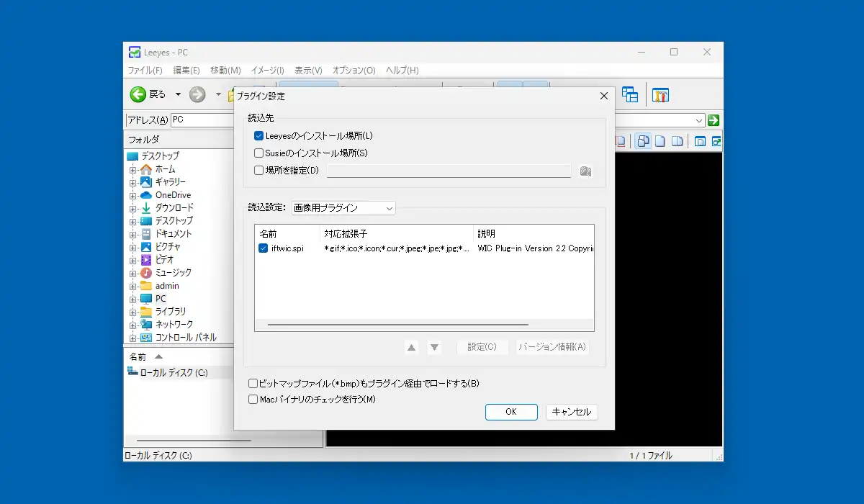Close the プラグイン設定 dialog with X
This screenshot has height=504, width=864.
[604, 96]
